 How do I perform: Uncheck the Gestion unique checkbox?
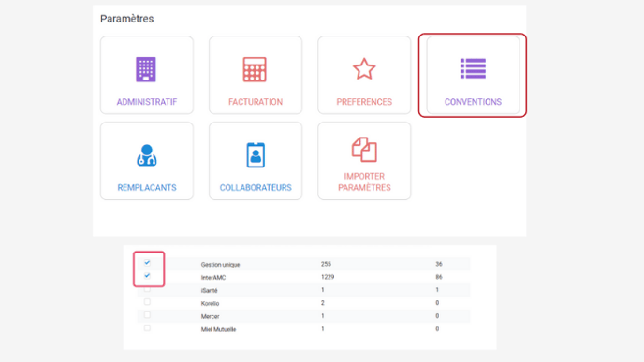click(147, 263)
